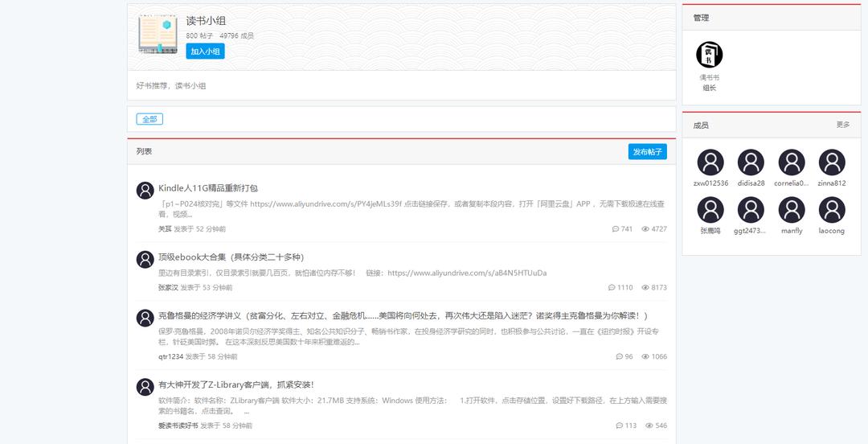Open member 张鹏鸣 avatar
Image resolution: width=868 pixels, height=444 pixels.
[x=710, y=210]
